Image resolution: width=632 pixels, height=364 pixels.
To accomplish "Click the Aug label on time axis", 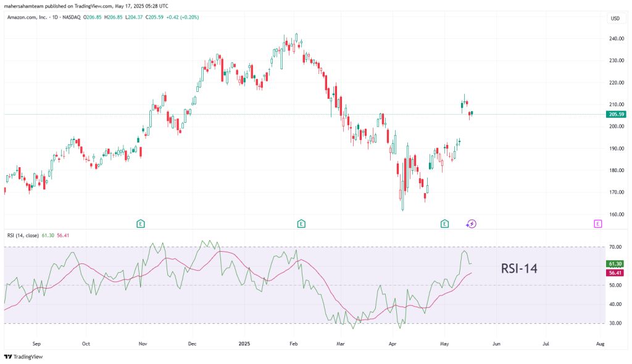I will pyautogui.click(x=600, y=342).
